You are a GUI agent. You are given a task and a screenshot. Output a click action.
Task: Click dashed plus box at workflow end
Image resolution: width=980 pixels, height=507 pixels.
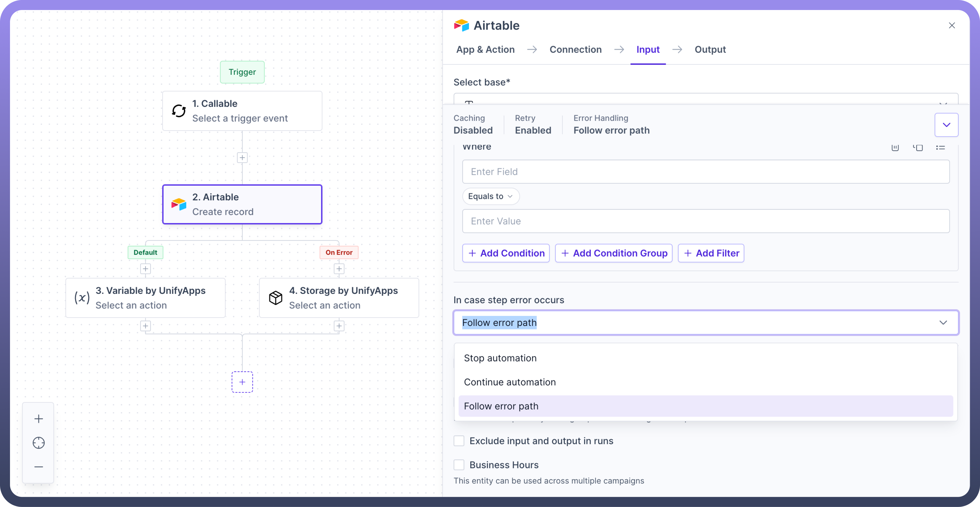click(x=242, y=382)
